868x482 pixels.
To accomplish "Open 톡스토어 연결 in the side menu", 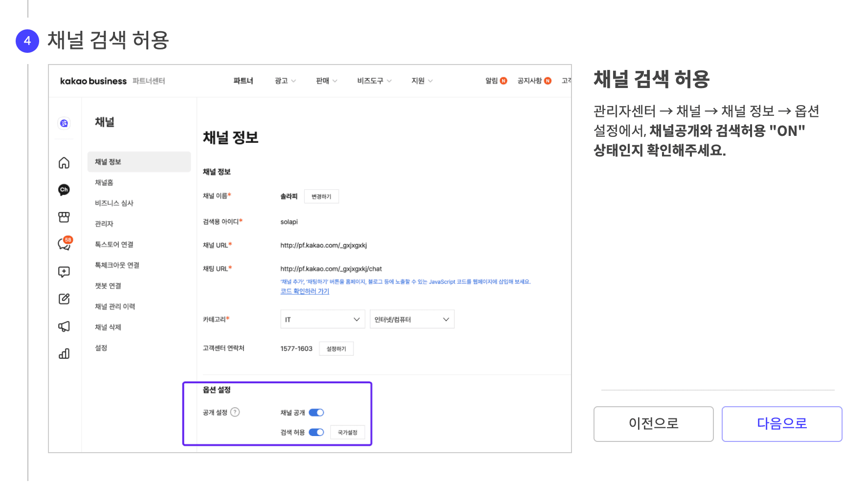I will [x=114, y=244].
